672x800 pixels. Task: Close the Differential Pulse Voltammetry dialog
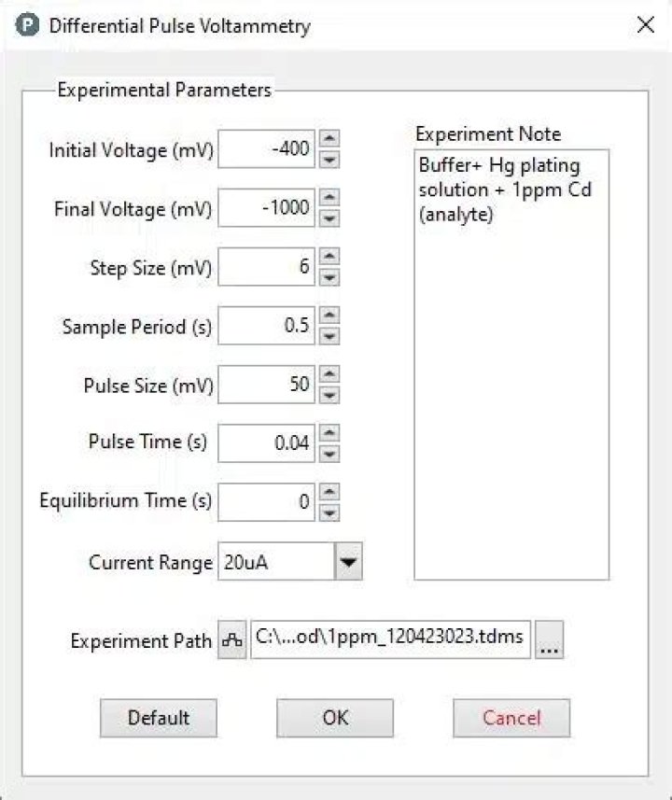[x=645, y=25]
